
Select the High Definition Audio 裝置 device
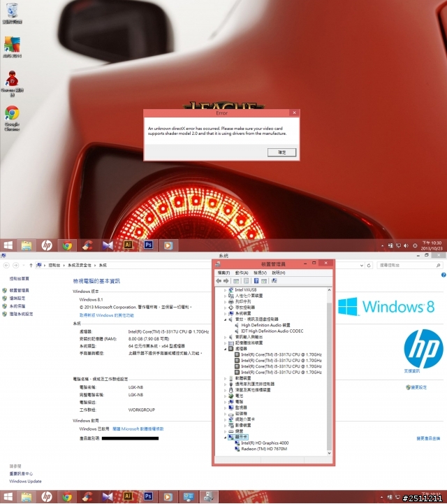(265, 325)
